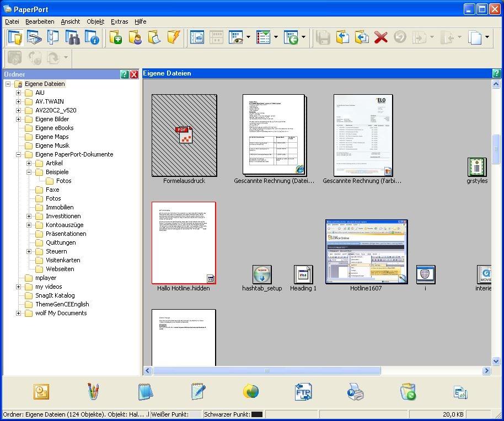The width and height of the screenshot is (504, 421).
Task: Click the printer icon in the send-to bar
Action: 355,392
